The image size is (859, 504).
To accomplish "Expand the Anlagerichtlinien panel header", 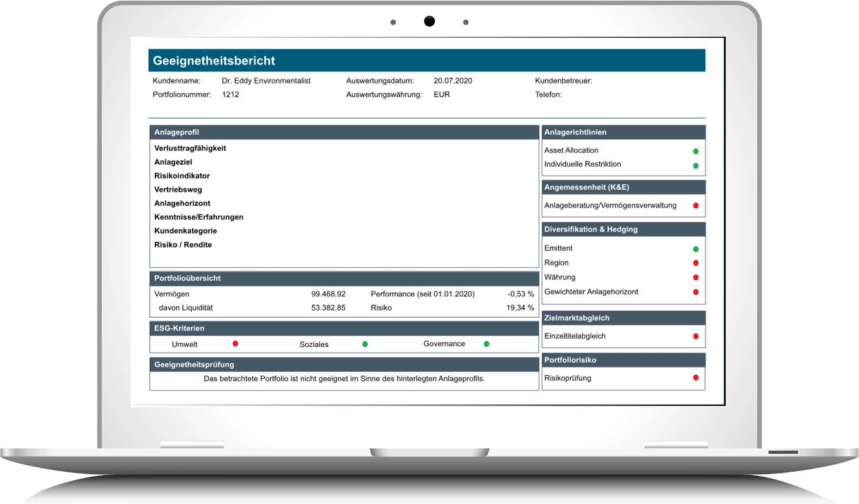I will click(623, 133).
